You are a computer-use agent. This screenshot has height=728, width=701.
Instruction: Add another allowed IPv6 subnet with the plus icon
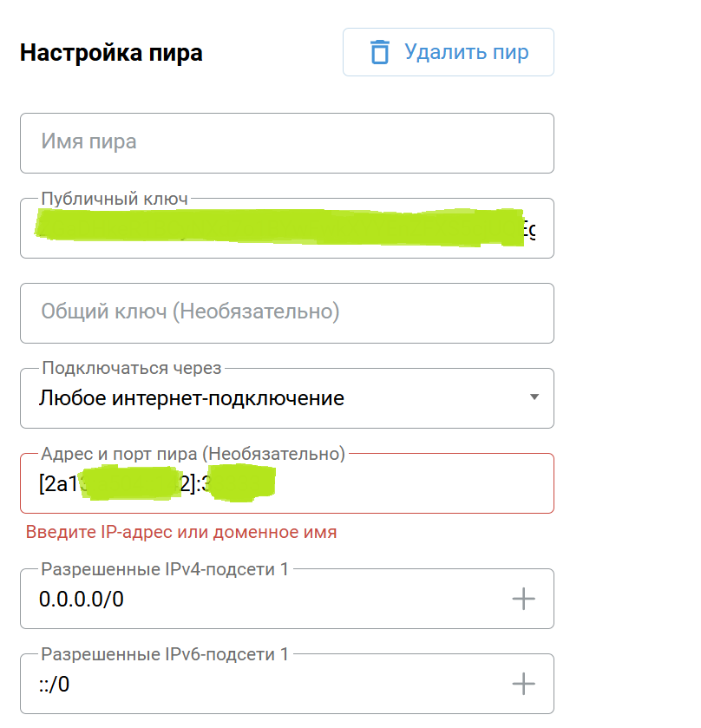[x=524, y=684]
